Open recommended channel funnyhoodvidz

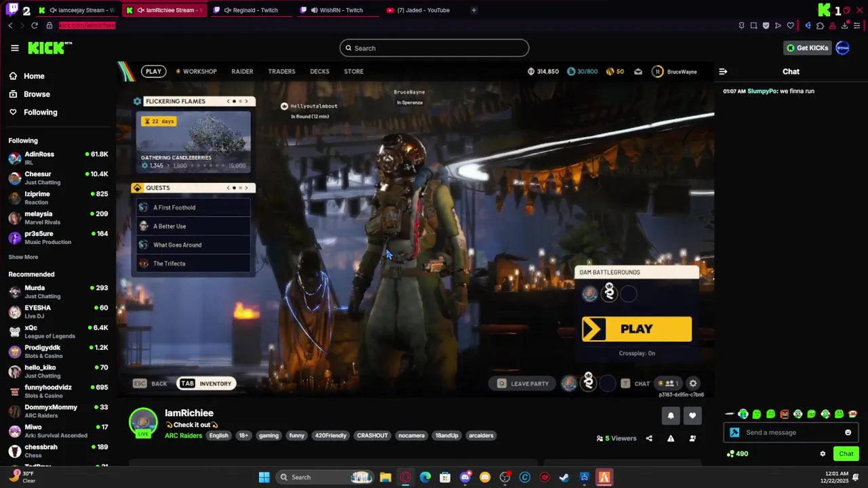coord(58,391)
